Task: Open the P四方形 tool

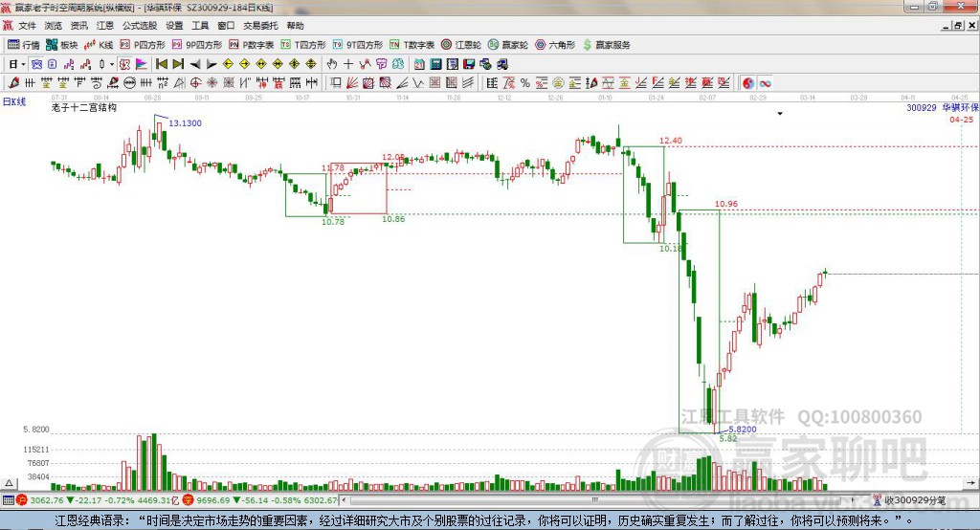Action: point(143,45)
